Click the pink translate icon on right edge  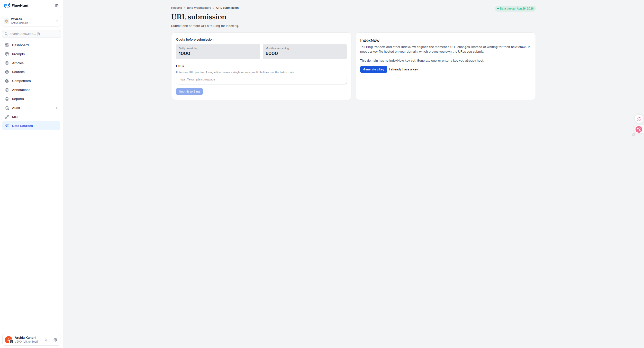click(639, 130)
